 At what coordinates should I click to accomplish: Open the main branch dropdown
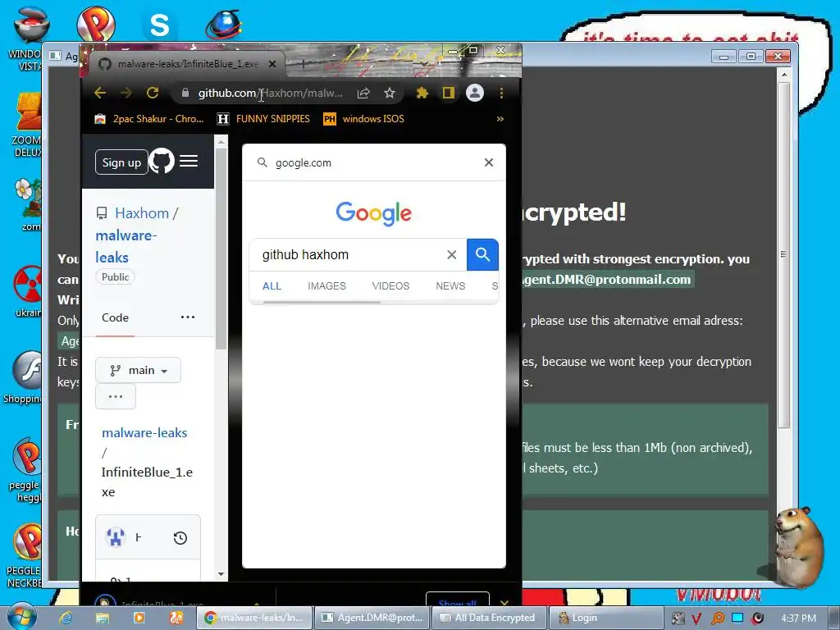pyautogui.click(x=138, y=370)
